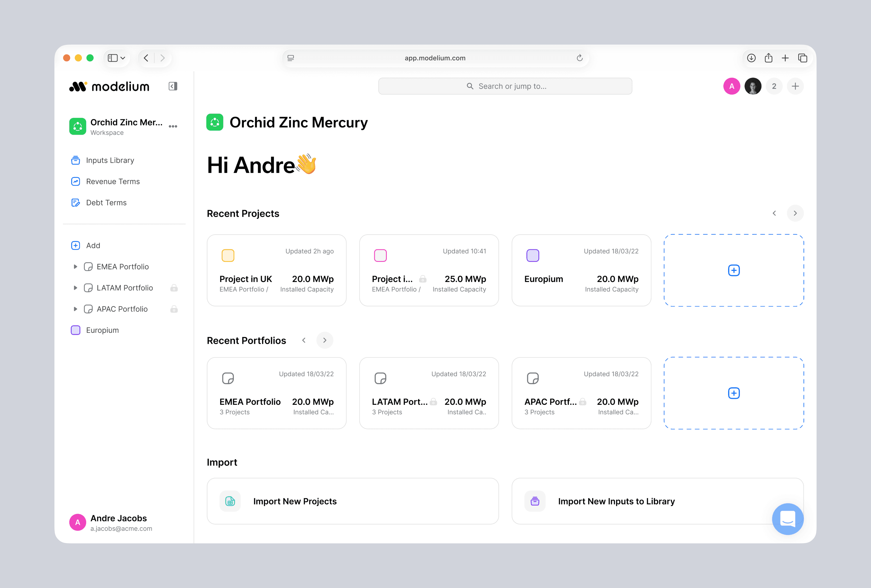Show next Recent Portfolios page

tap(324, 340)
